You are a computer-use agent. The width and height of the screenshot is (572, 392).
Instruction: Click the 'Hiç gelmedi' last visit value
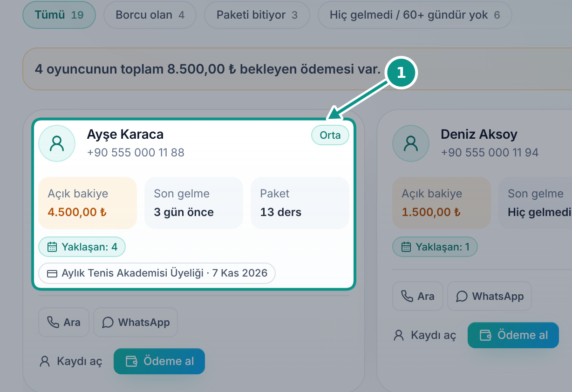tap(540, 212)
